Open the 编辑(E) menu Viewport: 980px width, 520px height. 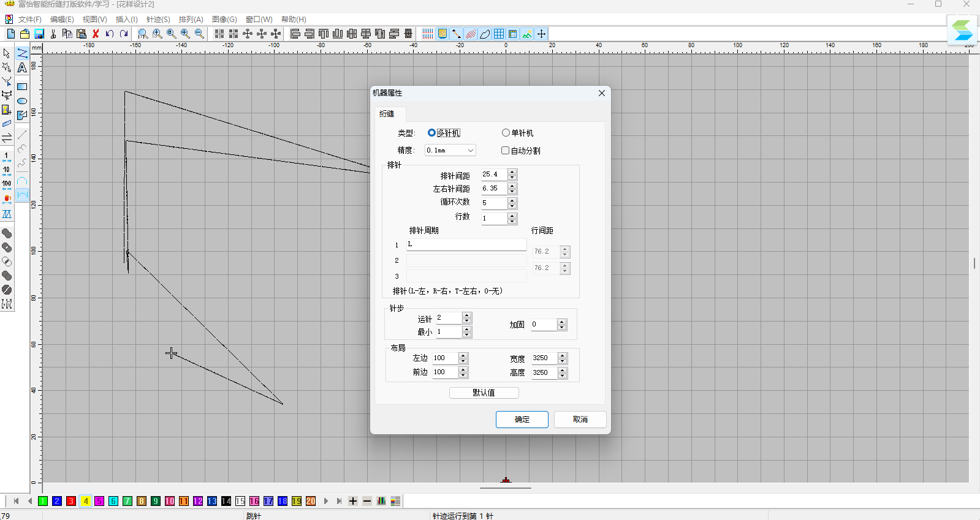[x=62, y=20]
